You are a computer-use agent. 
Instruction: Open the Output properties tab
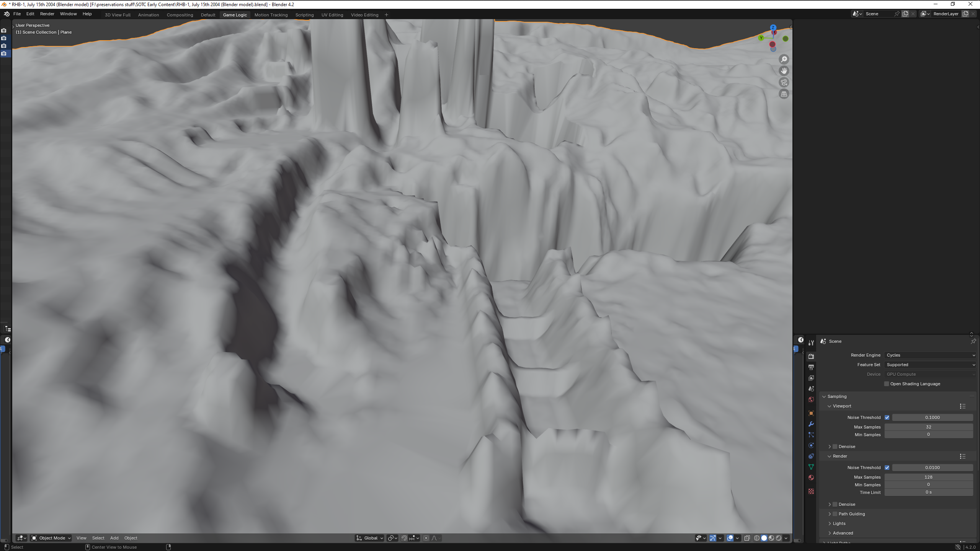(x=811, y=367)
